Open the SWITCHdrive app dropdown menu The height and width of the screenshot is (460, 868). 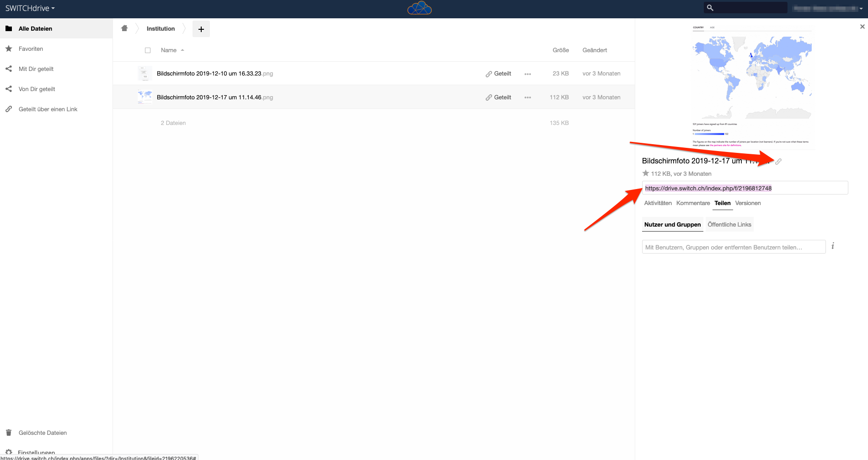tap(30, 8)
